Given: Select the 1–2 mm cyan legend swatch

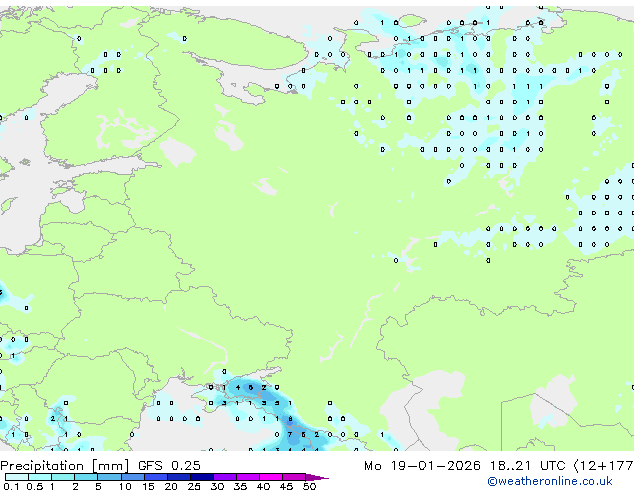Looking at the screenshot, I should pyautogui.click(x=63, y=477).
